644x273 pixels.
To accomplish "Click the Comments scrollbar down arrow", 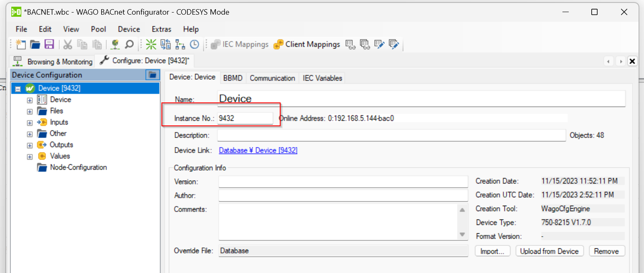I will (x=462, y=235).
